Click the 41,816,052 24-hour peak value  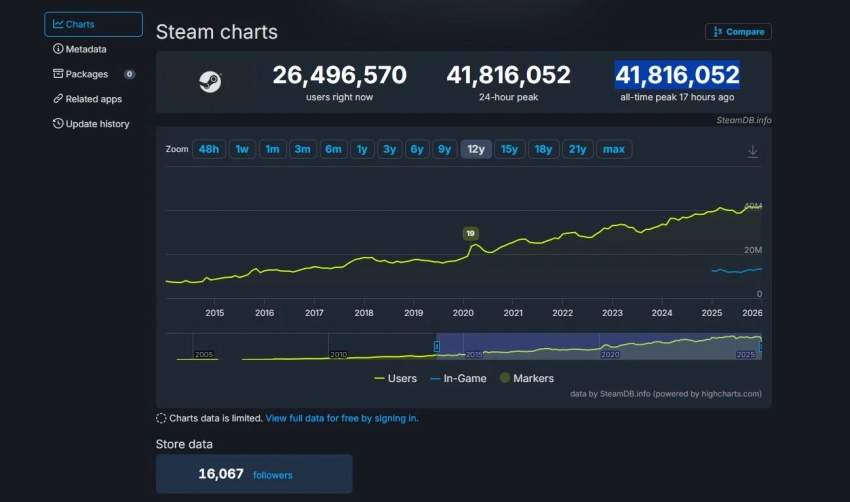coord(508,75)
